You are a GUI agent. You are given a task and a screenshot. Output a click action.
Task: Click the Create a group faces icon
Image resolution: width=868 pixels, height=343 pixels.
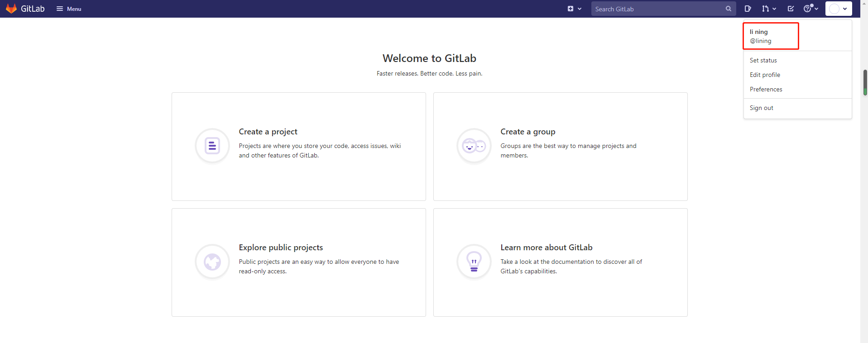pos(474,146)
